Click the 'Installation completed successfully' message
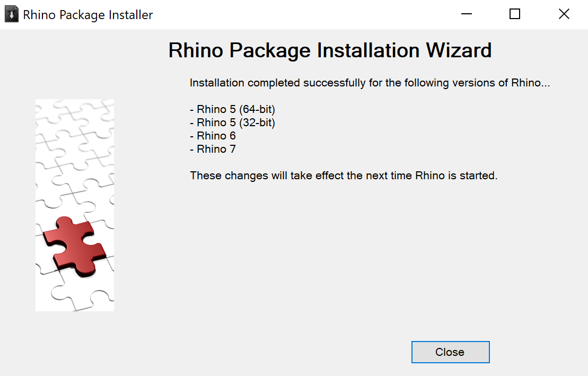 coord(370,83)
